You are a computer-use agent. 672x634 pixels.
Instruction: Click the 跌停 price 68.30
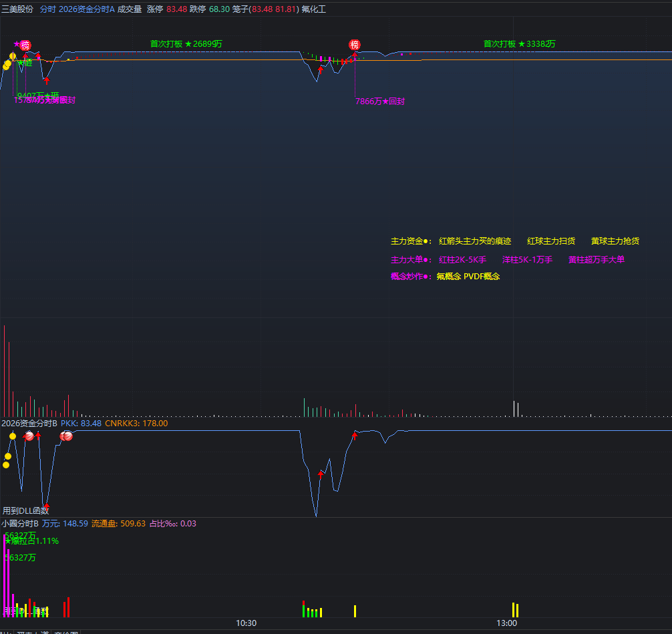219,9
